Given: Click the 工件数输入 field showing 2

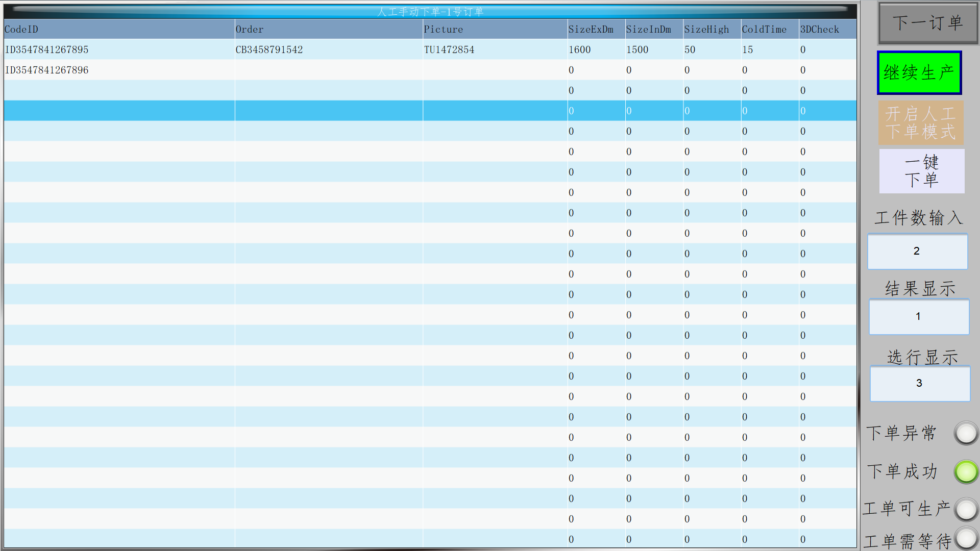Looking at the screenshot, I should (917, 251).
